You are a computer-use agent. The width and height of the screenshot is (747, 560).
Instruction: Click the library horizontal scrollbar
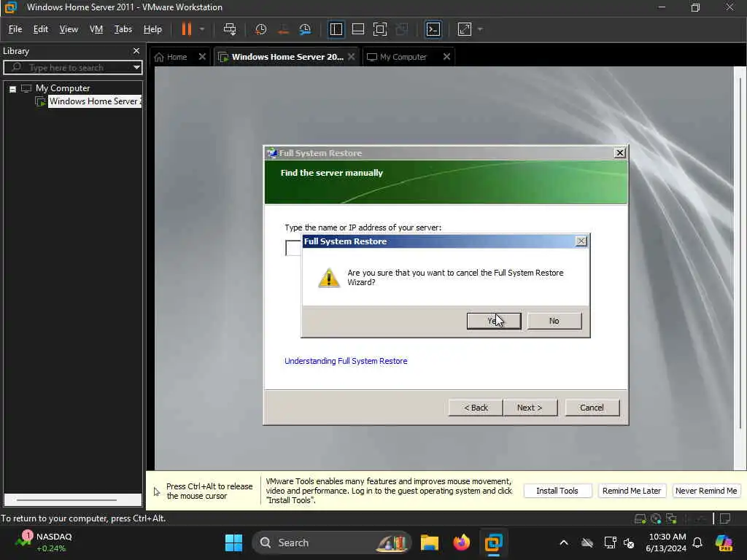(x=66, y=500)
